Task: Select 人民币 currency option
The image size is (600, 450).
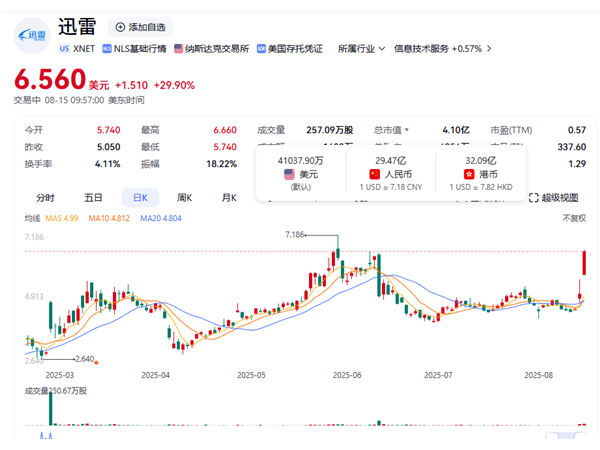Action: 391,173
